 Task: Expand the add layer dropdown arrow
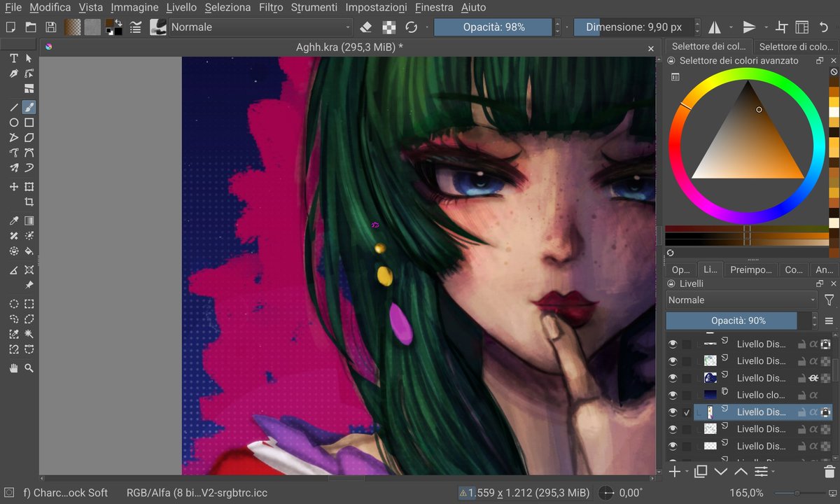tap(687, 472)
